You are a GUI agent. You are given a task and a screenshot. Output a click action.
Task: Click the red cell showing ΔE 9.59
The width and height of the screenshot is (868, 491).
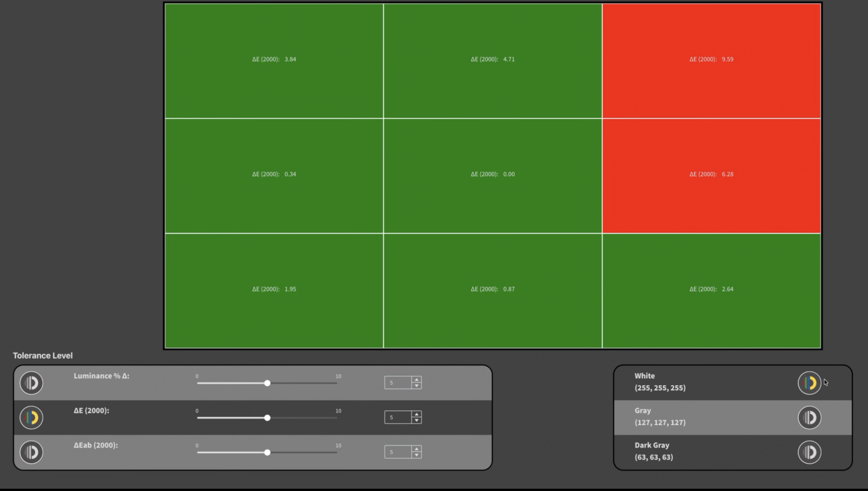711,59
